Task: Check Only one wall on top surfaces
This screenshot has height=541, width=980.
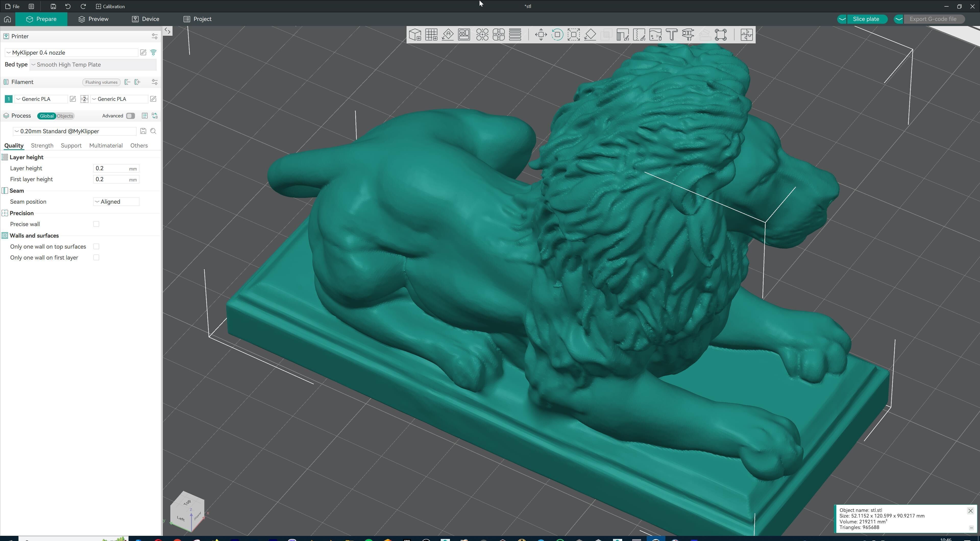Action: point(96,247)
